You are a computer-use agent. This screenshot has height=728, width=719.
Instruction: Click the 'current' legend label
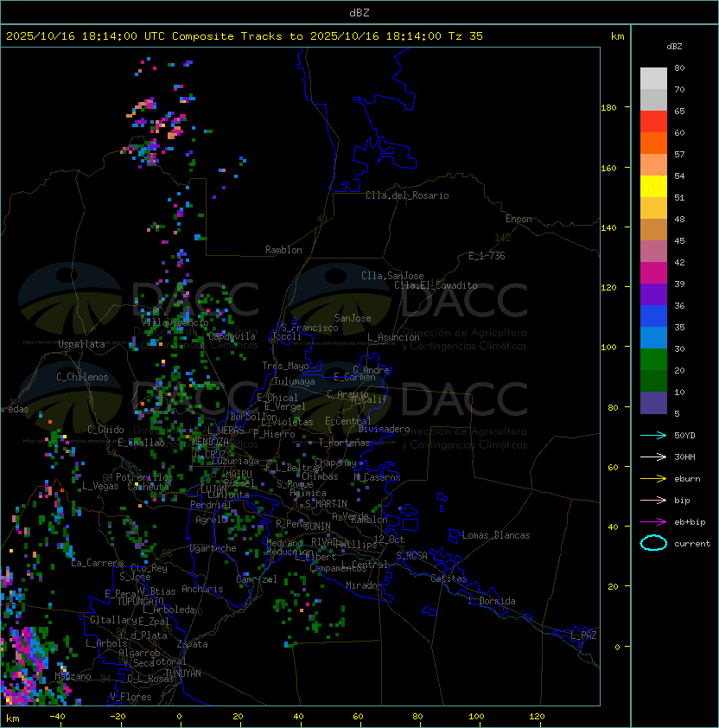[692, 544]
